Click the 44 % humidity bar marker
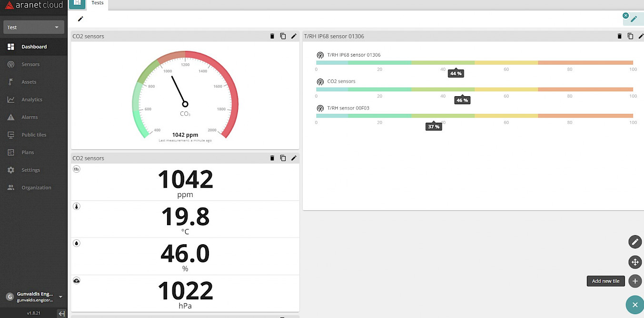This screenshot has height=318, width=644. [456, 73]
